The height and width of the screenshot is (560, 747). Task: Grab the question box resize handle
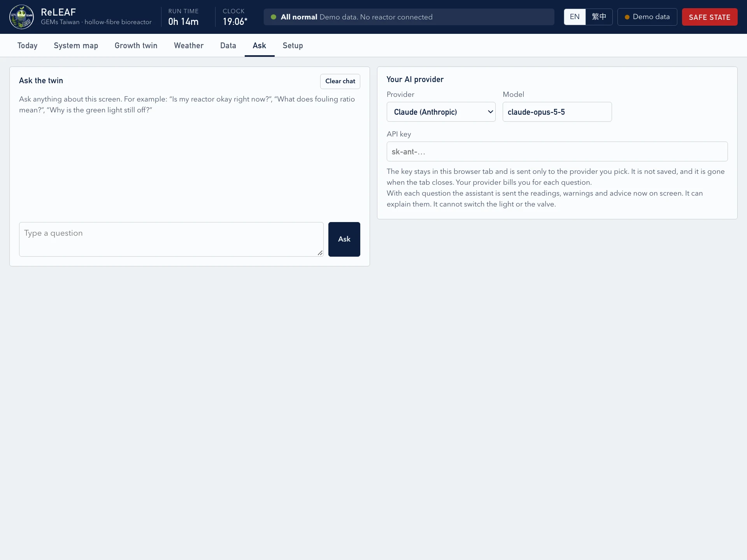320,253
